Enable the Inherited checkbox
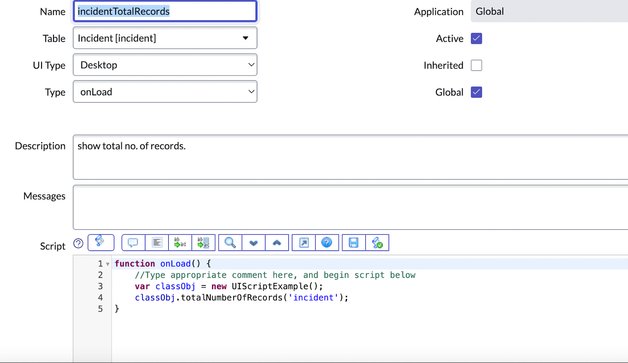This screenshot has height=363, width=628. tap(476, 65)
